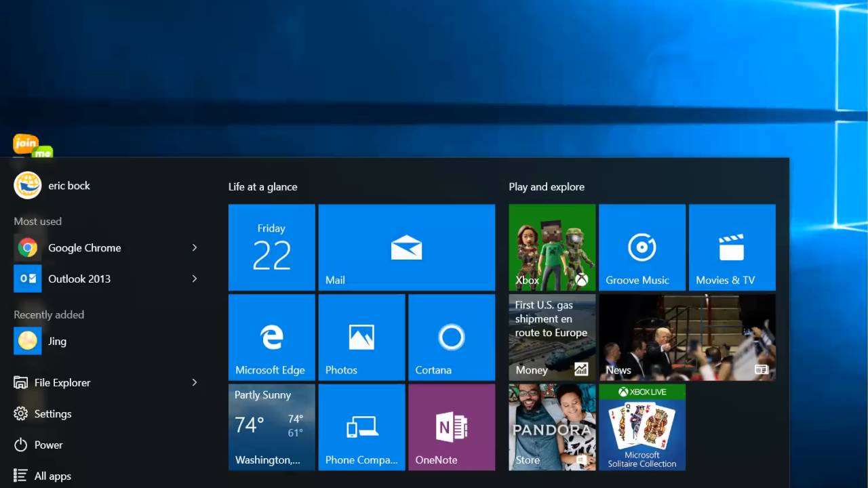Viewport: 868px width, 488px height.
Task: Open the Photos tile
Action: 361,337
